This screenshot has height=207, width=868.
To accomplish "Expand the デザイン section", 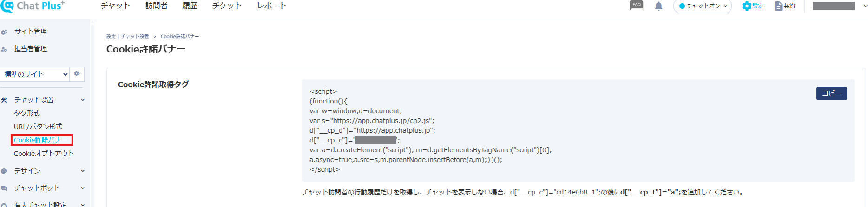I will click(83, 171).
